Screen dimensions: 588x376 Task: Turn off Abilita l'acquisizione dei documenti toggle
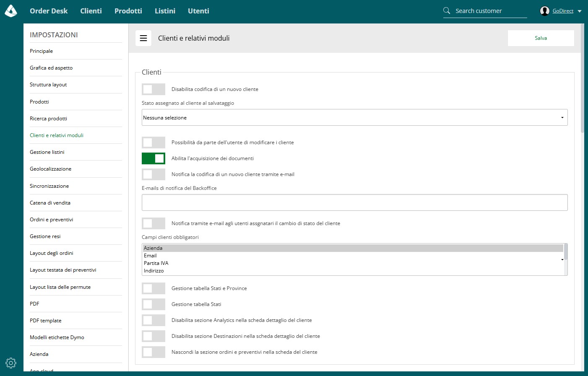pos(154,158)
